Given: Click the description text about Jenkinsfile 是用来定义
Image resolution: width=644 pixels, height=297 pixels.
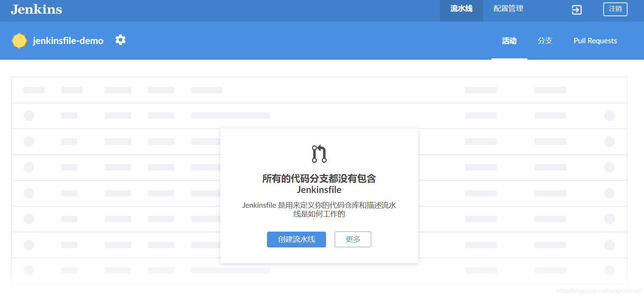Looking at the screenshot, I should click(319, 209).
